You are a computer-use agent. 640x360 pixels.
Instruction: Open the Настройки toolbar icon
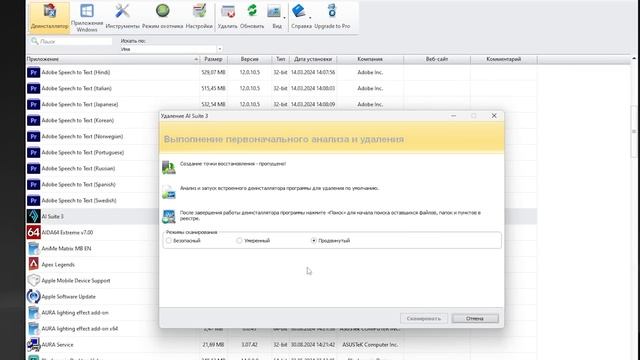tap(199, 16)
